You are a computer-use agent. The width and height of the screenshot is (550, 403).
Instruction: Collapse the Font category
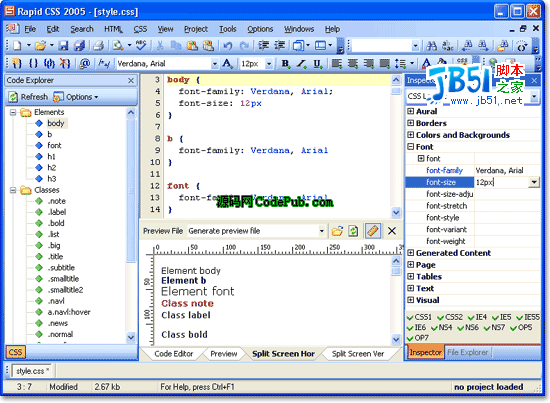tap(411, 147)
